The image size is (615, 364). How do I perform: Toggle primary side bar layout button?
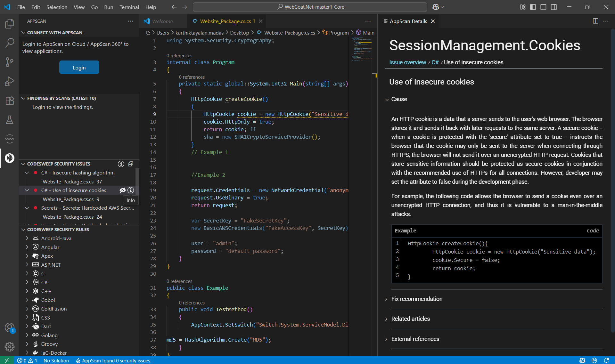click(x=533, y=7)
